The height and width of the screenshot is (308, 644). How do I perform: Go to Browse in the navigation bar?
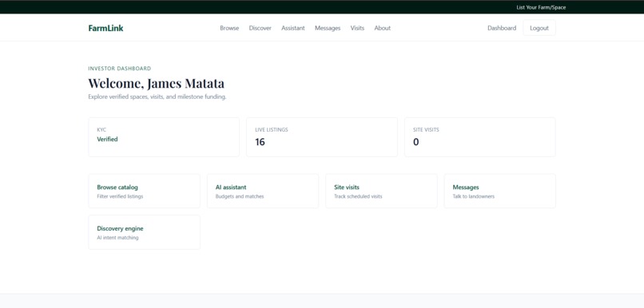pos(229,28)
